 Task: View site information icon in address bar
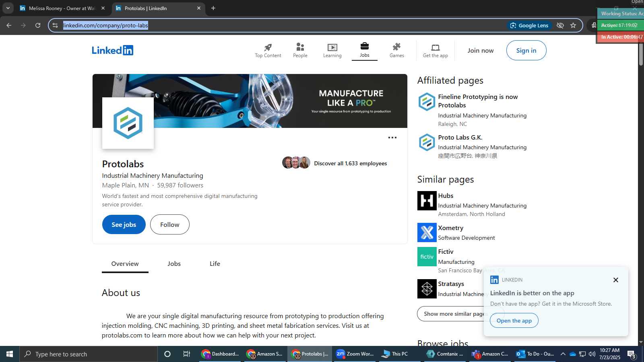click(55, 25)
